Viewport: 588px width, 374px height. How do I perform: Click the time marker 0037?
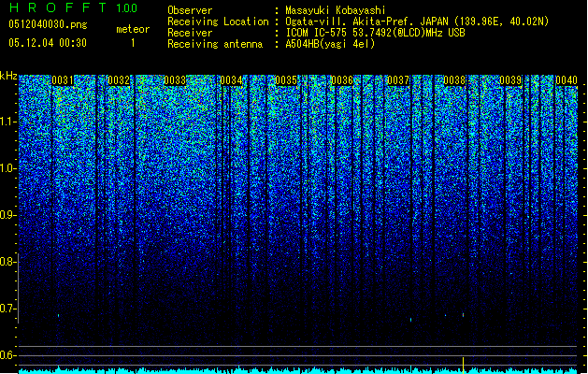[398, 80]
